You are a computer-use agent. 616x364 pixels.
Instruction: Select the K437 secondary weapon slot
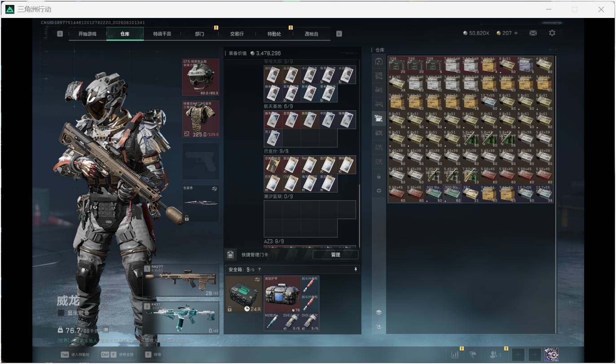pyautogui.click(x=181, y=318)
